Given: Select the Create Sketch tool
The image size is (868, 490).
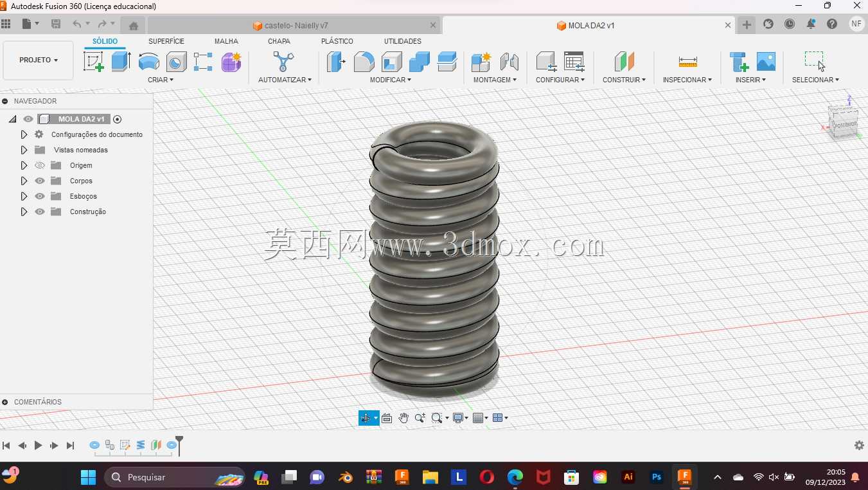Looking at the screenshot, I should coord(94,62).
